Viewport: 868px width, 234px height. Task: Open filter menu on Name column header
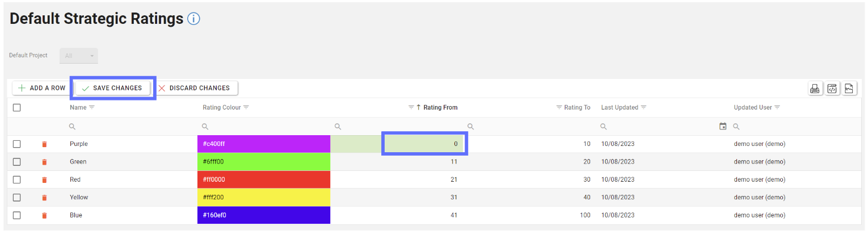coord(92,107)
